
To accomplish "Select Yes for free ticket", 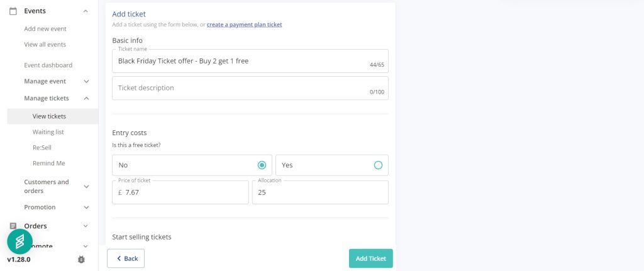I will click(x=378, y=165).
